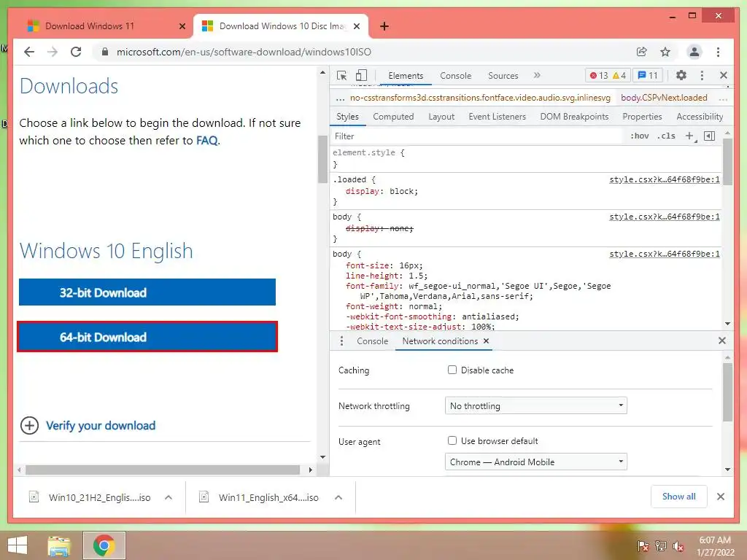Viewport: 747px width, 560px height.
Task: Click the 13 errors 4 warnings badge
Action: coord(608,75)
